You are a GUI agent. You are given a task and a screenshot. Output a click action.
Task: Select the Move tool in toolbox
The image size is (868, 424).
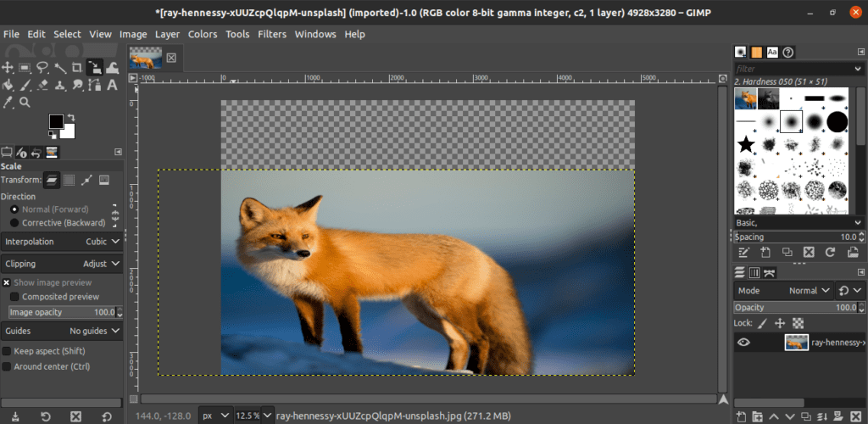[8, 67]
